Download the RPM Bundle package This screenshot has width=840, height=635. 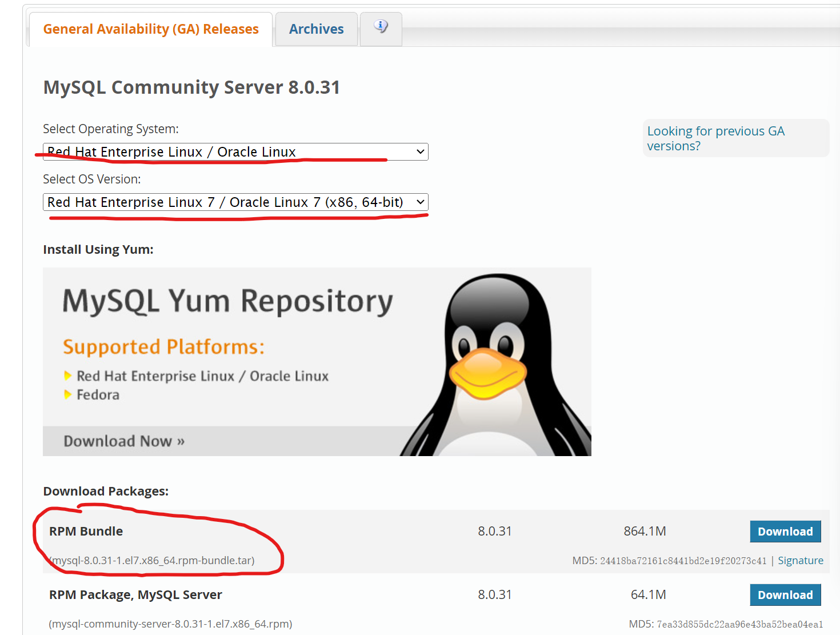tap(785, 532)
